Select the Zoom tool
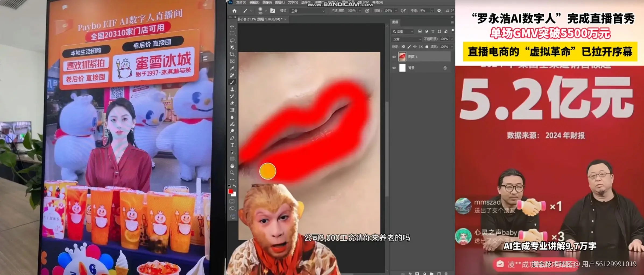Viewport: 644px width, 275px height. [x=232, y=173]
